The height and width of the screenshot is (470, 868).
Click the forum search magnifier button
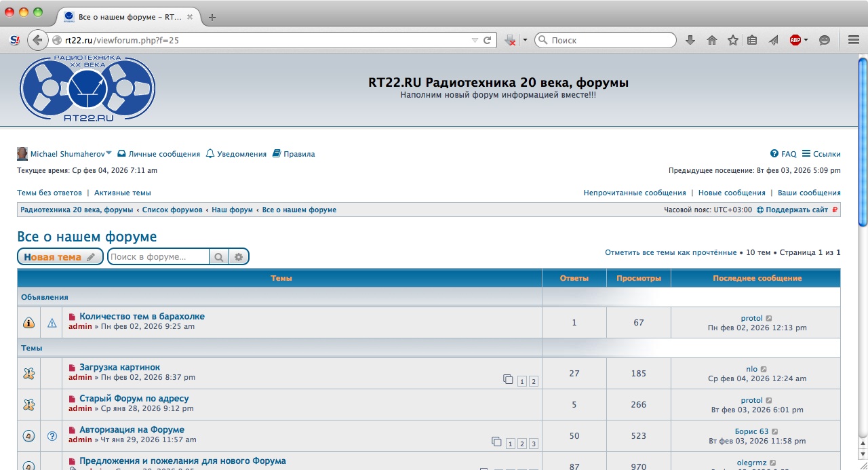point(219,257)
